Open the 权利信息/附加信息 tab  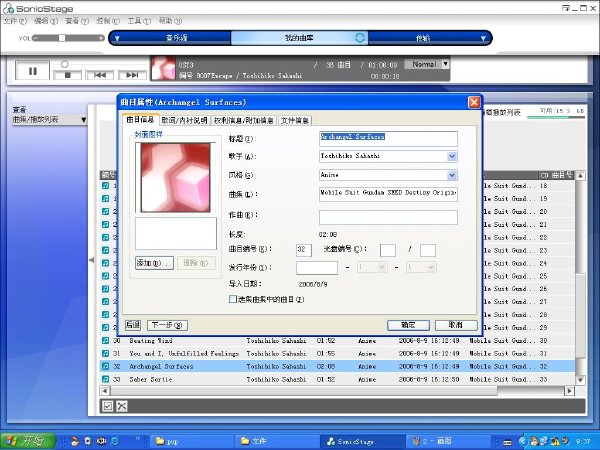click(x=244, y=120)
